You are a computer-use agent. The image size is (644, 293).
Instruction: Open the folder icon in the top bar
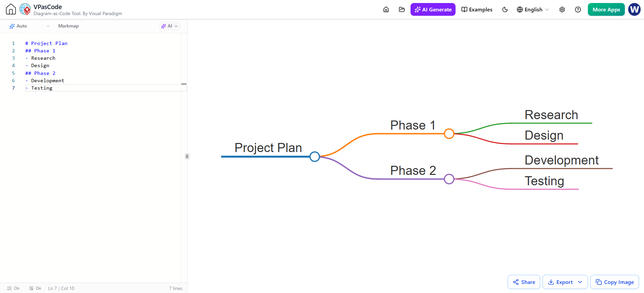click(x=402, y=9)
